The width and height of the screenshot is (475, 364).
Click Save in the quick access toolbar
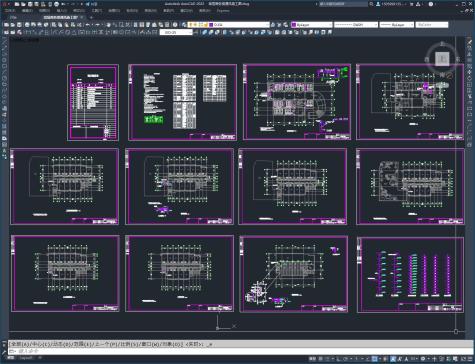pos(30,4)
